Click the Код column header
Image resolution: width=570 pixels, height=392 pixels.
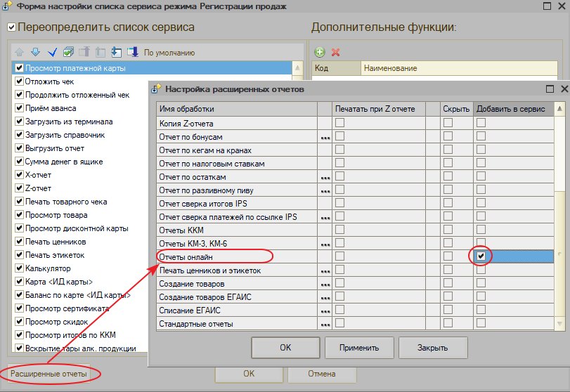[x=336, y=68]
